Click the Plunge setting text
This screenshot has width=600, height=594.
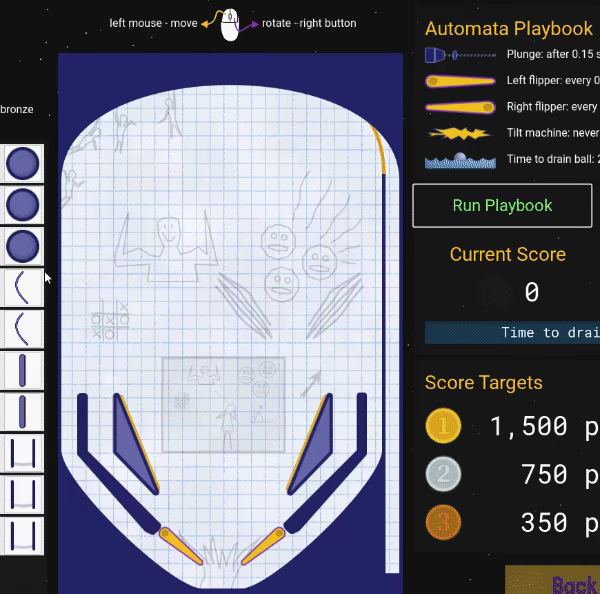(553, 54)
